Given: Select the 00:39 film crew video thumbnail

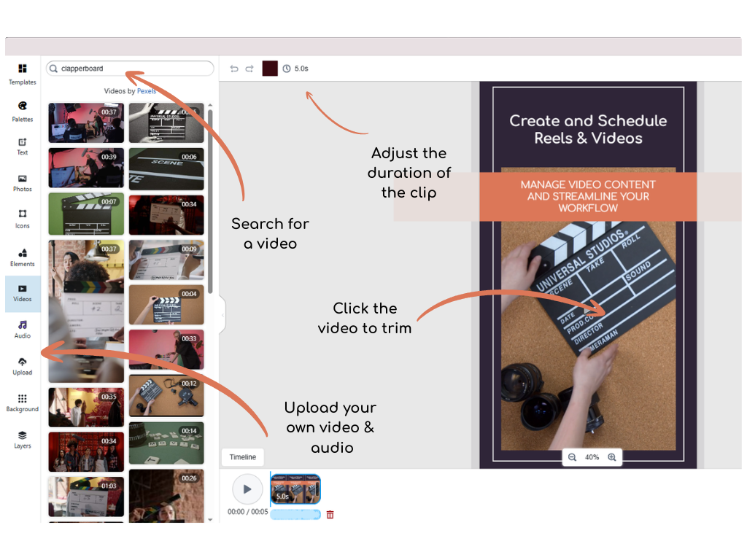Looking at the screenshot, I should [x=86, y=168].
